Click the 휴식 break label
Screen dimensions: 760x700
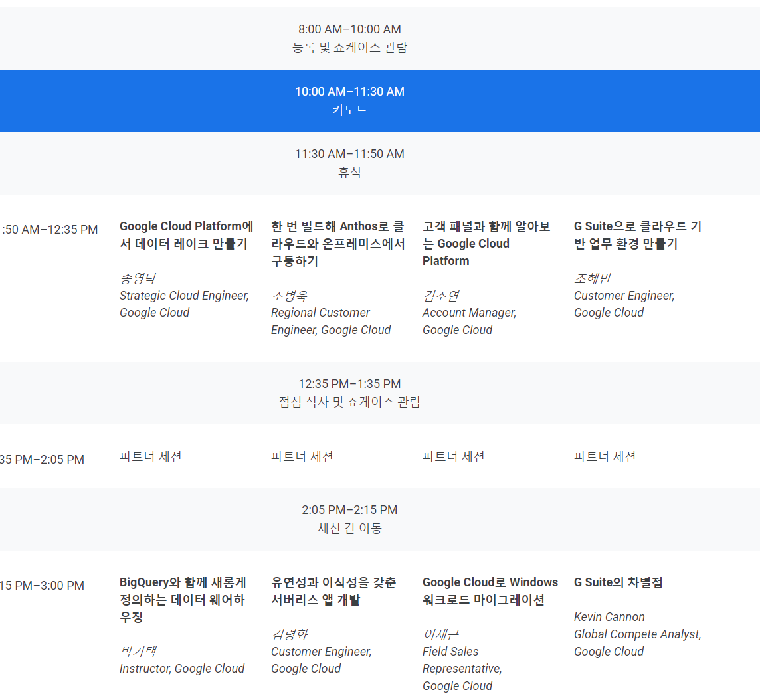click(x=349, y=173)
